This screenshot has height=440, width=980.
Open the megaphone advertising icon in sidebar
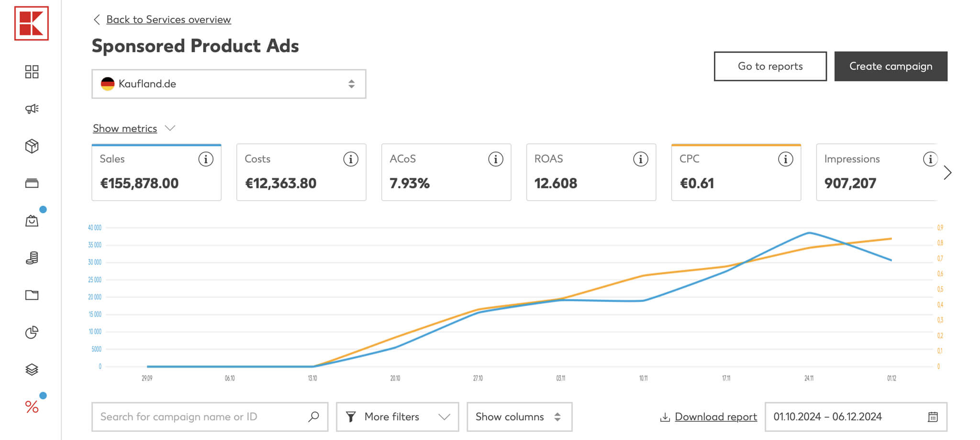click(x=32, y=109)
